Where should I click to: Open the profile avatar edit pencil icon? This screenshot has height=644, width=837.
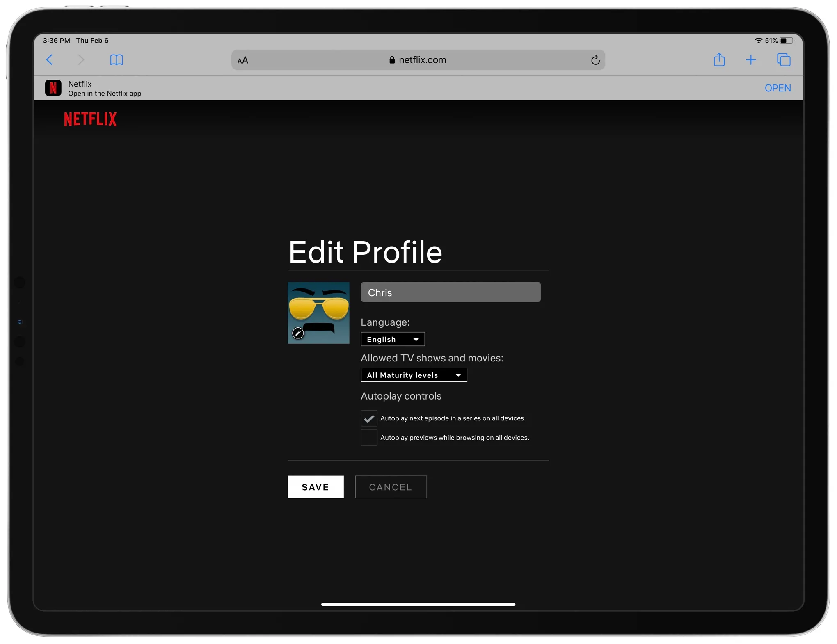(298, 333)
